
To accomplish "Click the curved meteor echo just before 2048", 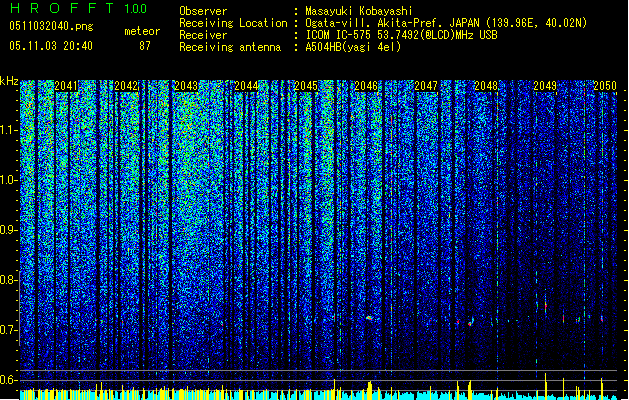I will [471, 322].
